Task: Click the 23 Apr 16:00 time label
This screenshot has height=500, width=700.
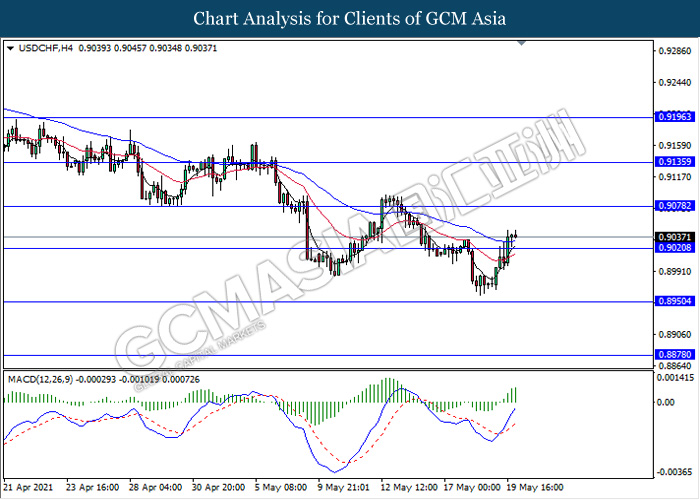Action: pos(92,487)
